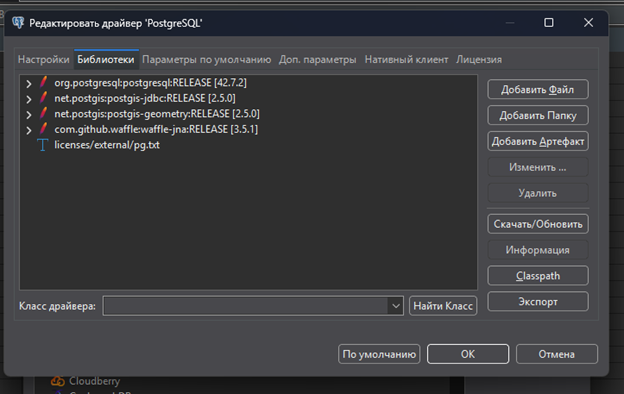Image resolution: width=624 pixels, height=394 pixels.
Task: Click the text file icon of licenses/external/pg.txt
Action: 43,145
